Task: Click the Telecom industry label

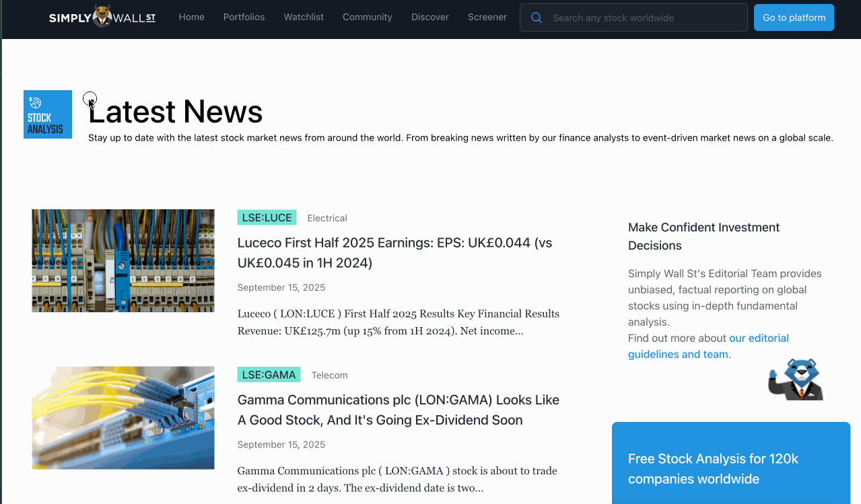Action: click(329, 375)
